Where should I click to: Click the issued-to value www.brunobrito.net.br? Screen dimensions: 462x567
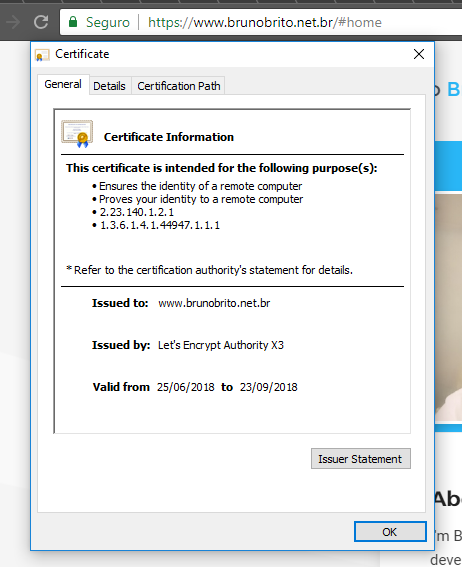tap(214, 303)
